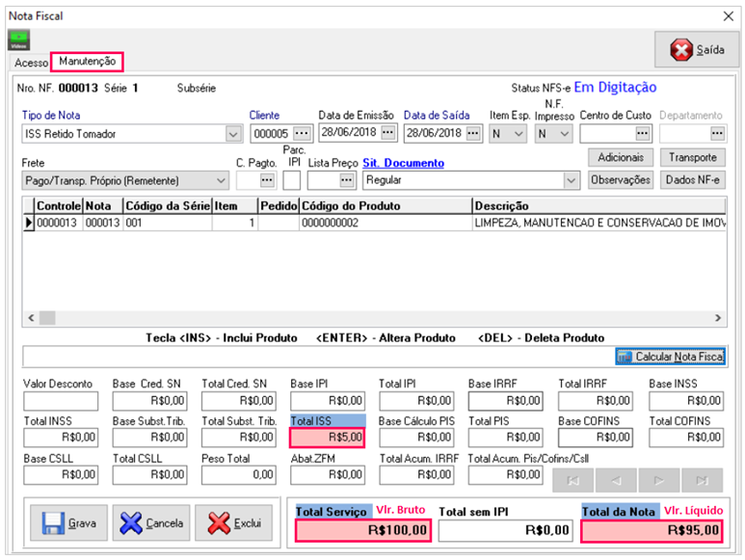The height and width of the screenshot is (560, 745).
Task: Click the Valor Desconto input field
Action: (x=61, y=400)
